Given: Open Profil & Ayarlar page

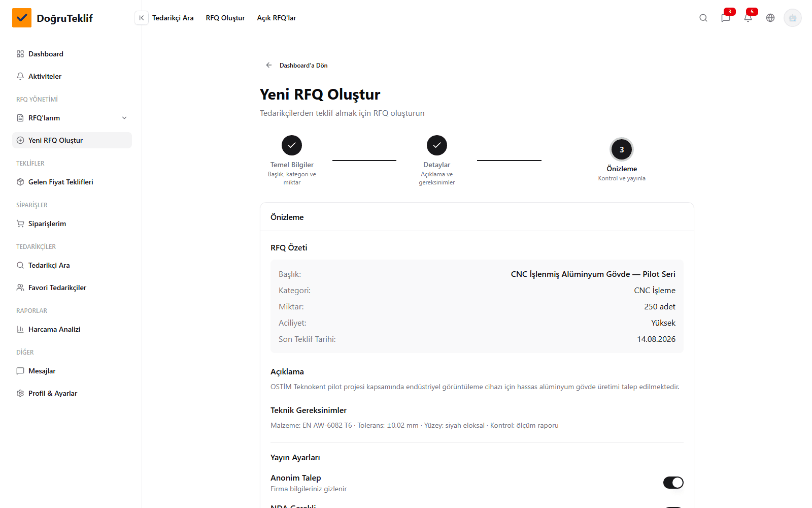Looking at the screenshot, I should [72, 393].
